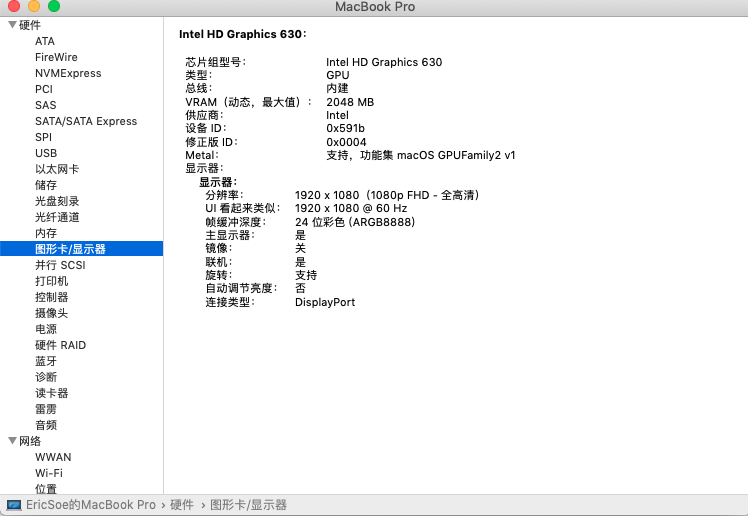Open 打印机 printer info
748x516 pixels.
click(52, 281)
